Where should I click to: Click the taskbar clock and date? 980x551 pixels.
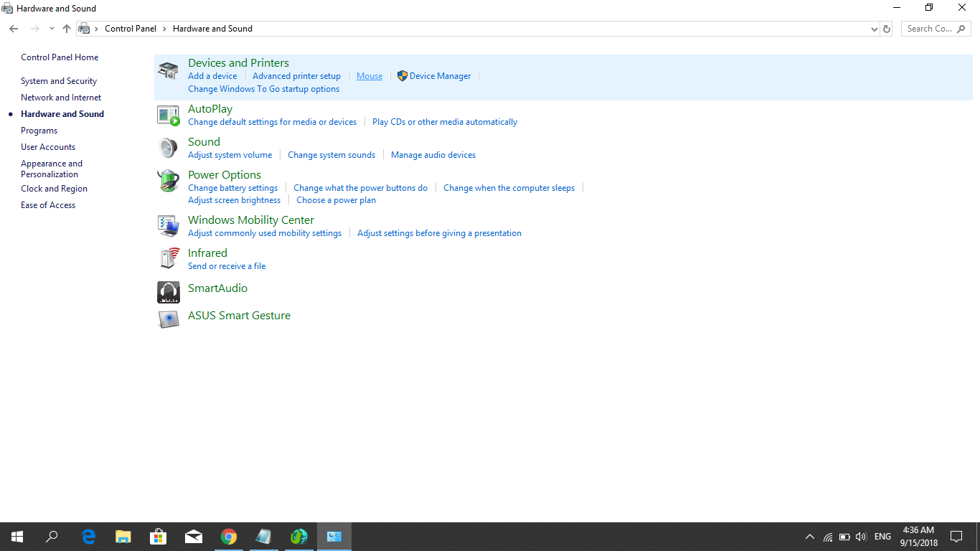920,537
